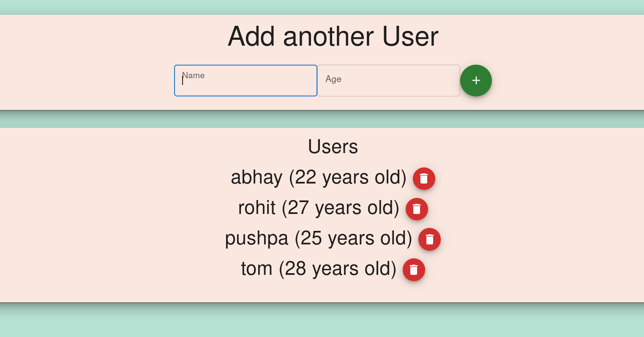
Task: Click abhay's "22 years old" text
Action: click(x=347, y=177)
